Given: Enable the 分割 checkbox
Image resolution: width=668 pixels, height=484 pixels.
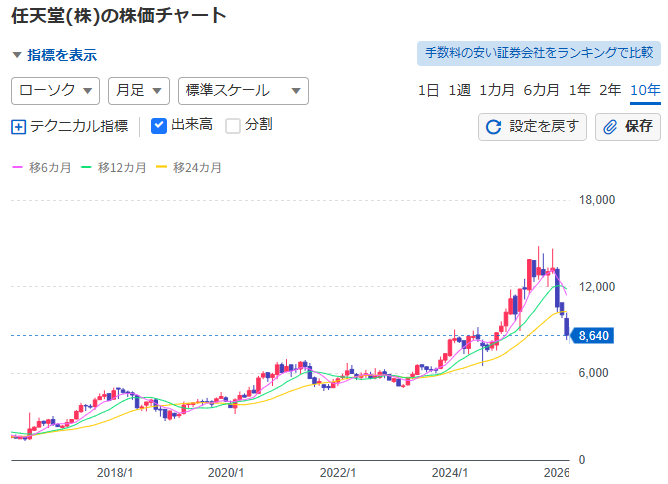Looking at the screenshot, I should (233, 125).
